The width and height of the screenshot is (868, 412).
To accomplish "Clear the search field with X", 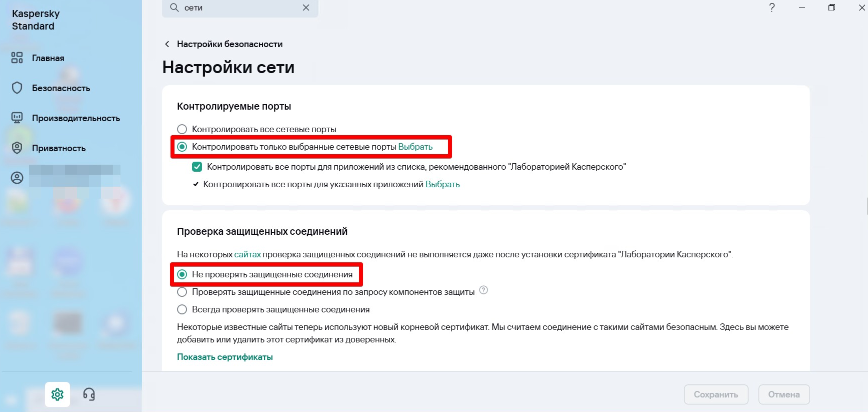I will point(306,8).
